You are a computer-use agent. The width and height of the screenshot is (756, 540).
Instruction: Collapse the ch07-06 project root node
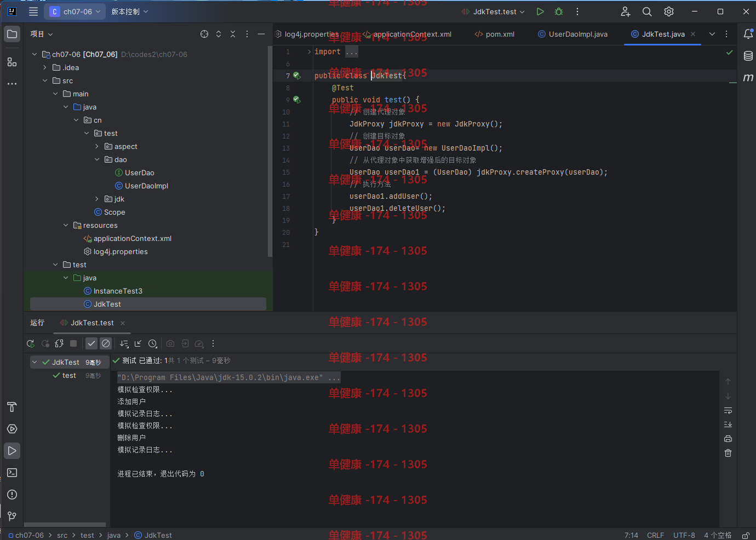(35, 54)
